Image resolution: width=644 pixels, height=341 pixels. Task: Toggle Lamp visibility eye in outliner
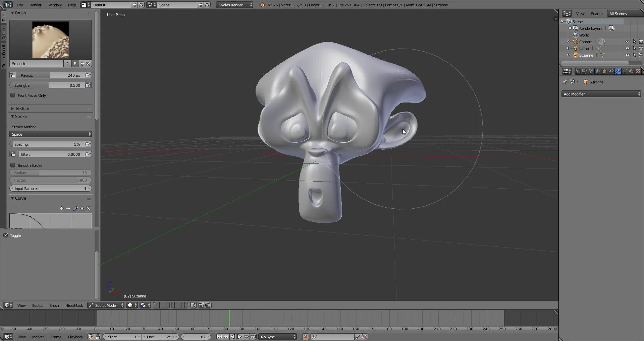point(628,48)
